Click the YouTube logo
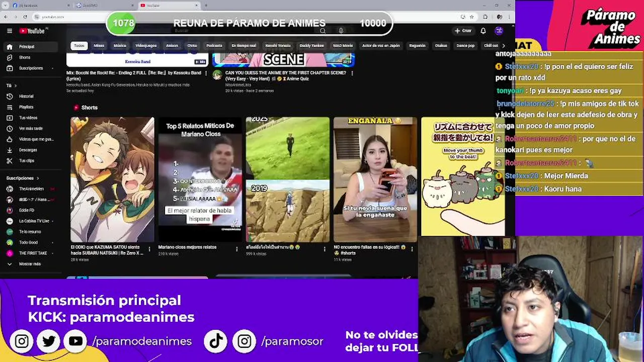The width and height of the screenshot is (644, 362). point(33,31)
